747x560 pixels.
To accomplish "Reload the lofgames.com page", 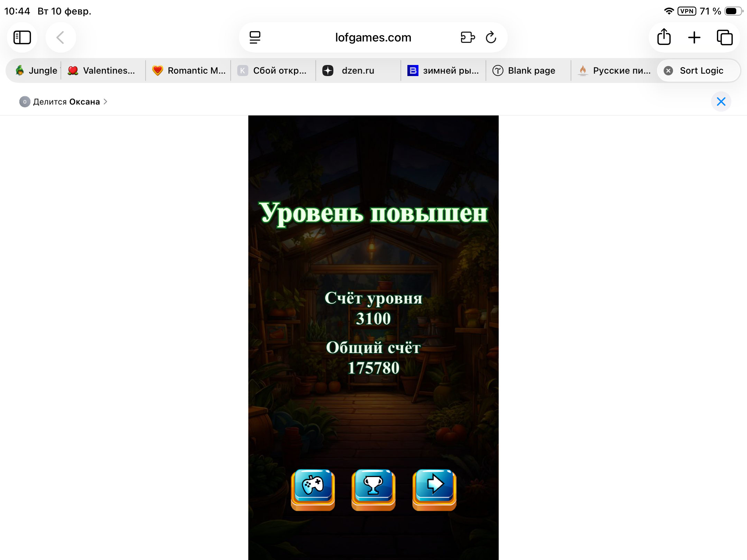I will [x=491, y=37].
